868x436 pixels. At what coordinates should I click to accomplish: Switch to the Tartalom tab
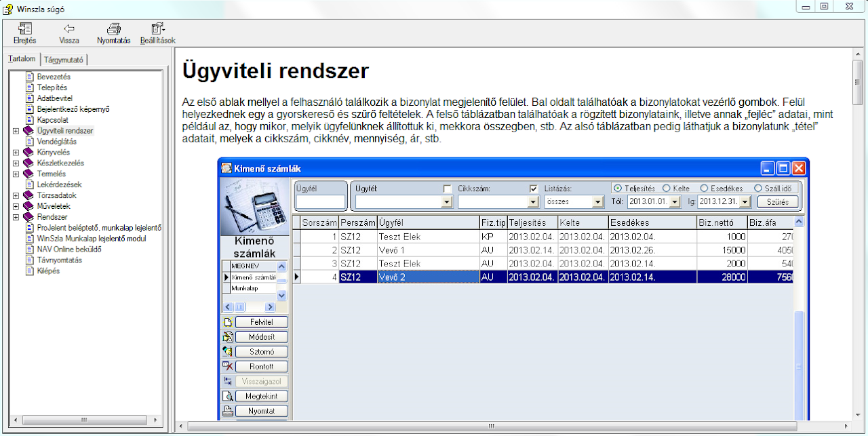point(22,59)
